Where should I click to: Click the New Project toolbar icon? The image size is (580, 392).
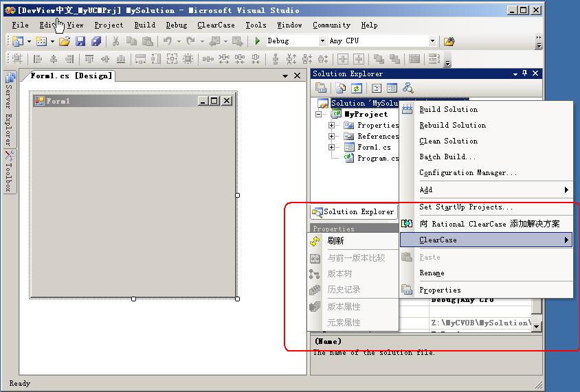point(17,41)
